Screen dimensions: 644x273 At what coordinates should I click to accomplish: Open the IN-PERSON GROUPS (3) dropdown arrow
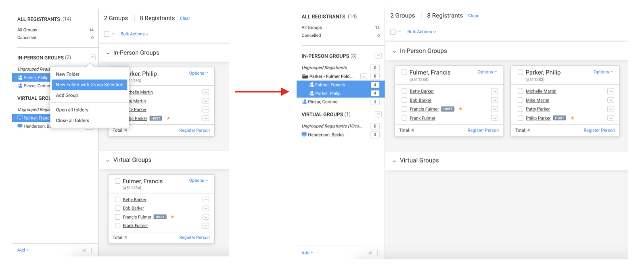(x=378, y=56)
